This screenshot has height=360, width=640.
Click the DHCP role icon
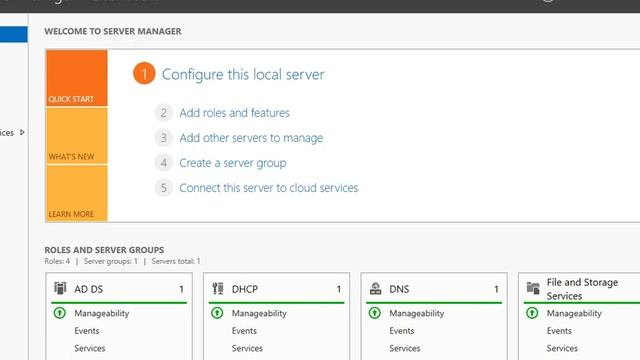(x=218, y=288)
